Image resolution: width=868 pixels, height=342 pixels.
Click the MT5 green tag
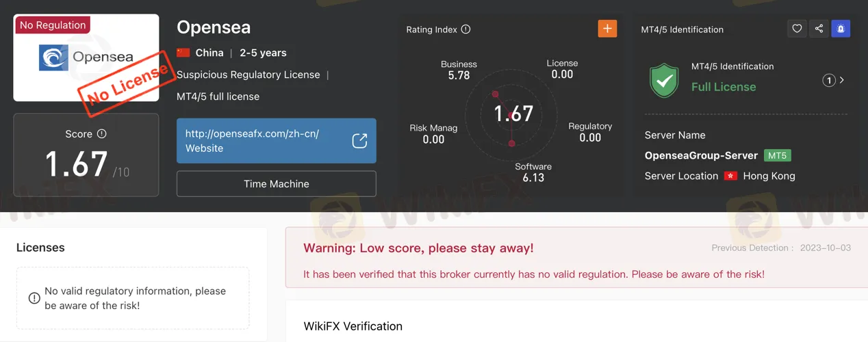777,155
